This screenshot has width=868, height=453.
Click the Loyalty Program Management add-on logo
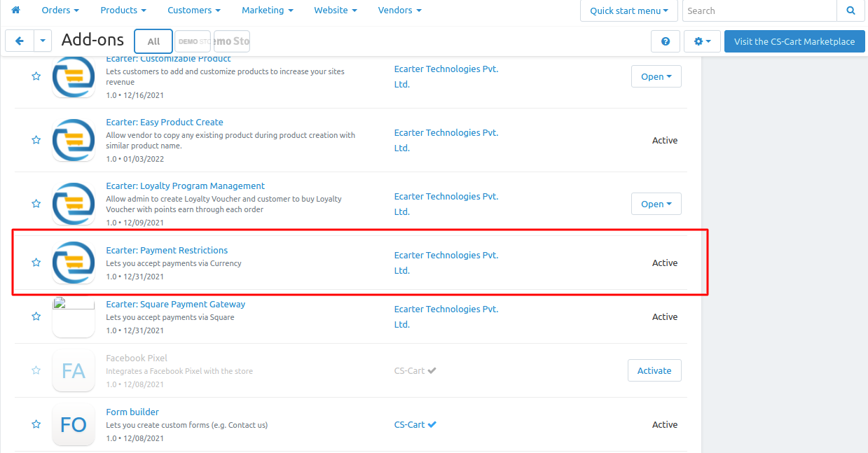coord(74,204)
